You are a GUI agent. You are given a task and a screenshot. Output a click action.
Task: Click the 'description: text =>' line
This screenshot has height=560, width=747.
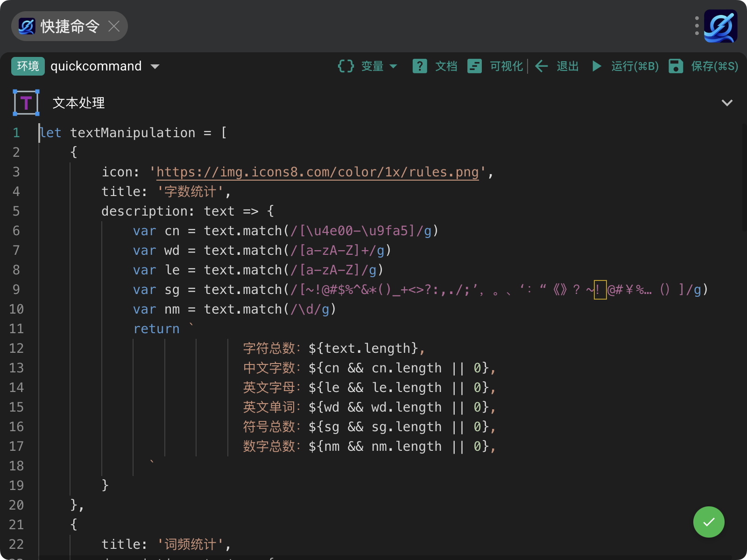pos(188,211)
